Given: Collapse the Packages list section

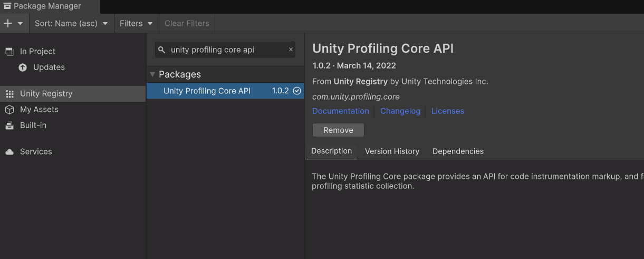Looking at the screenshot, I should click(152, 74).
